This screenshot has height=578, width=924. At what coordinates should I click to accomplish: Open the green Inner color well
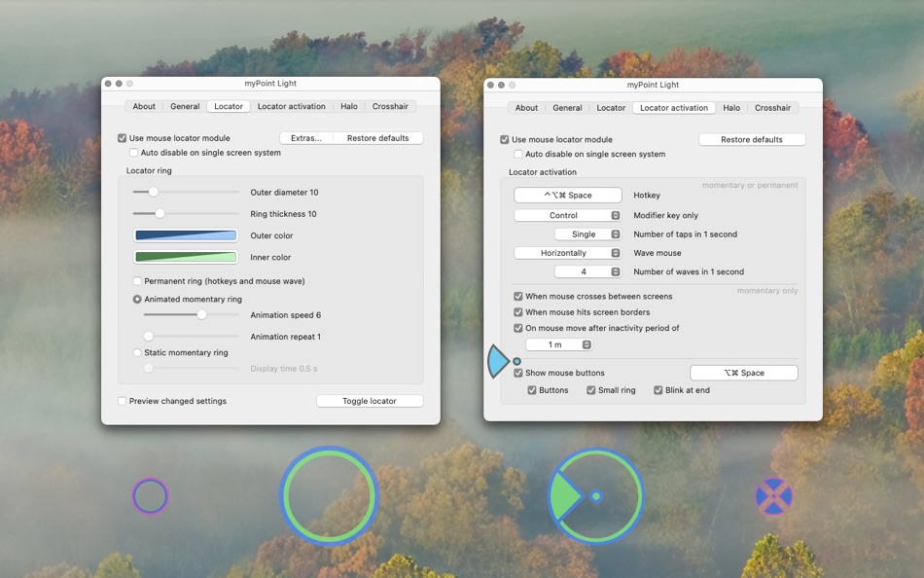point(186,257)
